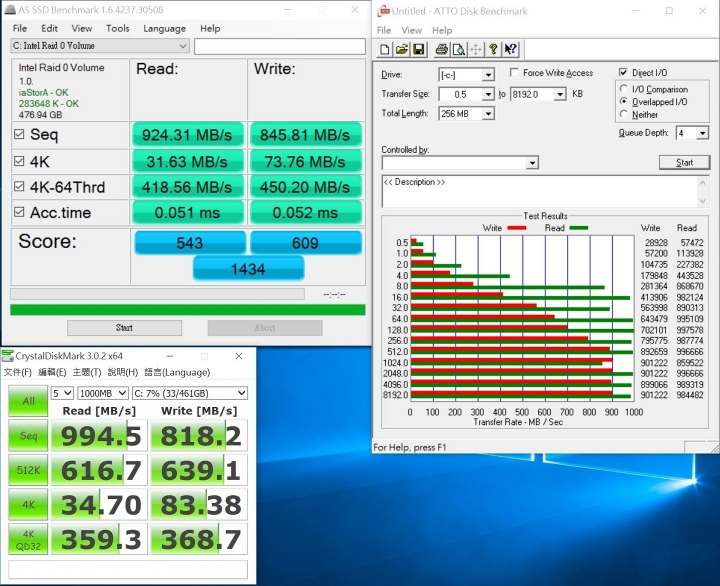
Task: Click the CrystalDiskMark title bar icon
Action: (x=8, y=356)
